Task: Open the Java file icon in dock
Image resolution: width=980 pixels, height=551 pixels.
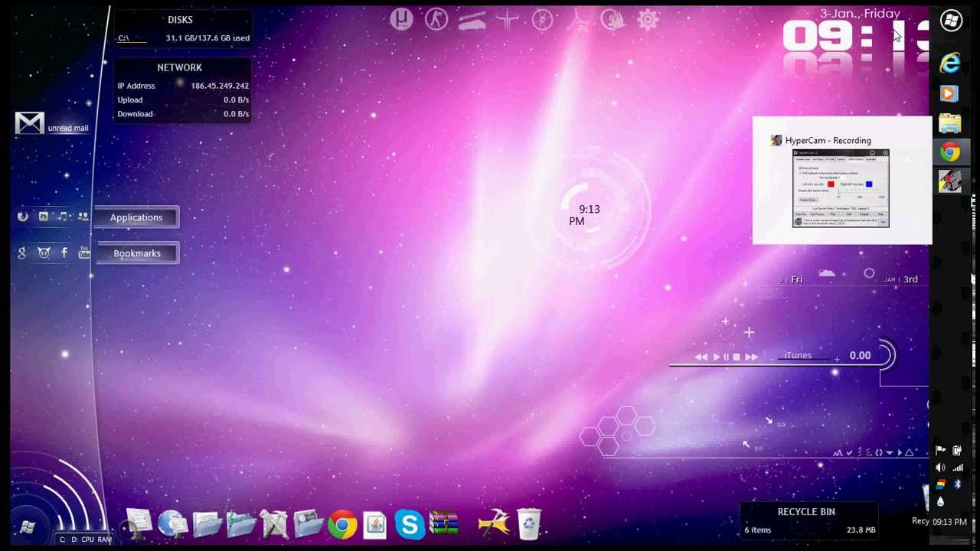Action: pyautogui.click(x=376, y=525)
